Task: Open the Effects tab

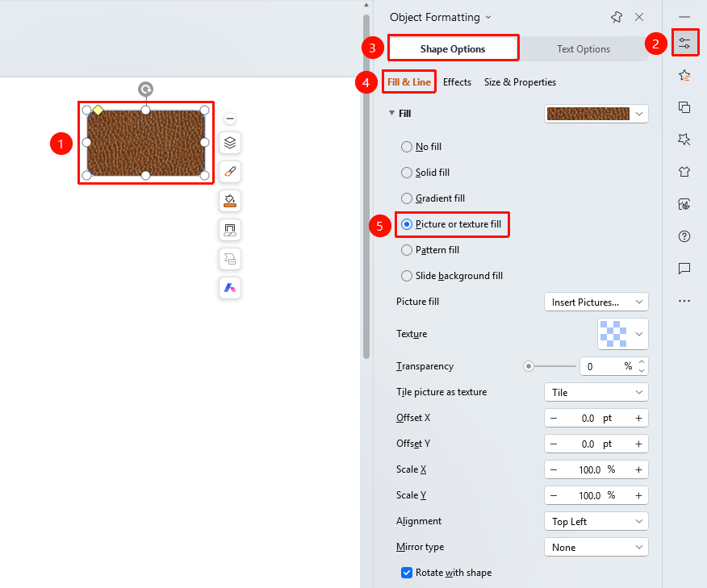Action: 457,82
